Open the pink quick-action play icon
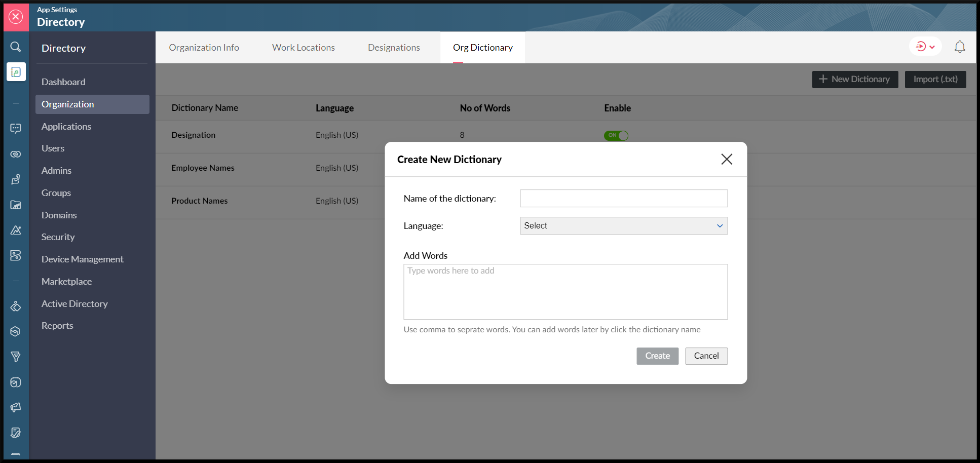 point(921,47)
